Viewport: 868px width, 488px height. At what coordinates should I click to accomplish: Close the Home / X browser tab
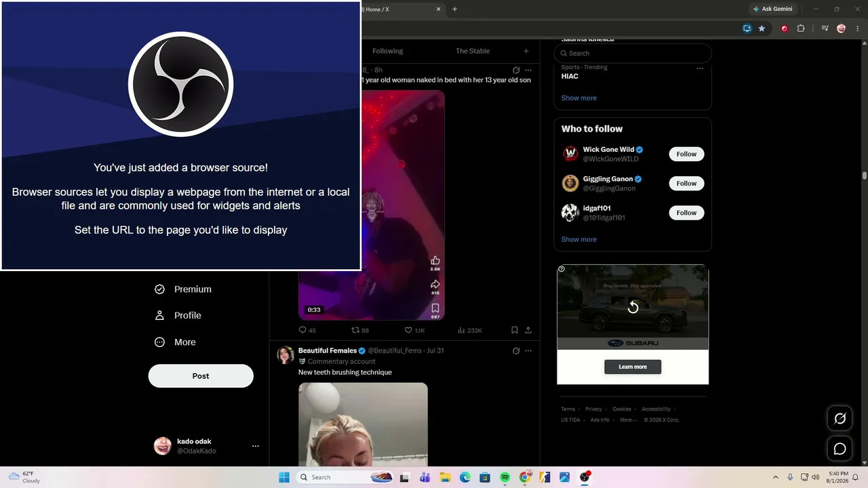[x=439, y=9]
